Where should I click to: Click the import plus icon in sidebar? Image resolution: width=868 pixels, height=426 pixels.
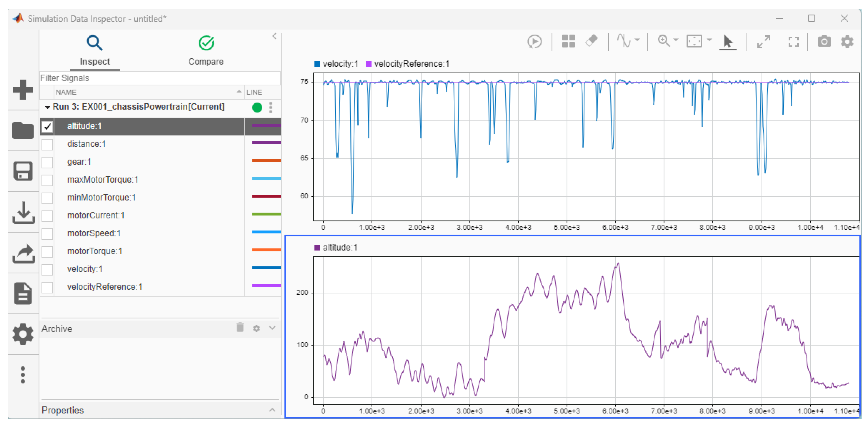22,90
